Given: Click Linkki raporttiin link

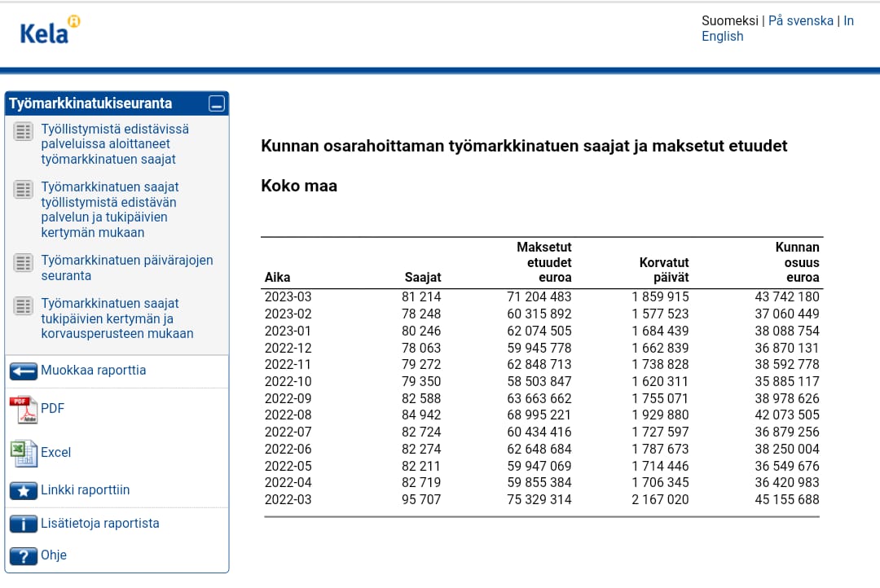Looking at the screenshot, I should [x=86, y=489].
